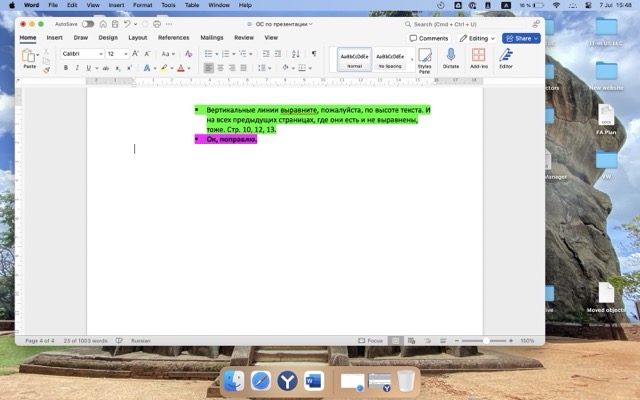Adjust the zoom slider in status bar
This screenshot has height=400, width=640.
[x=487, y=341]
